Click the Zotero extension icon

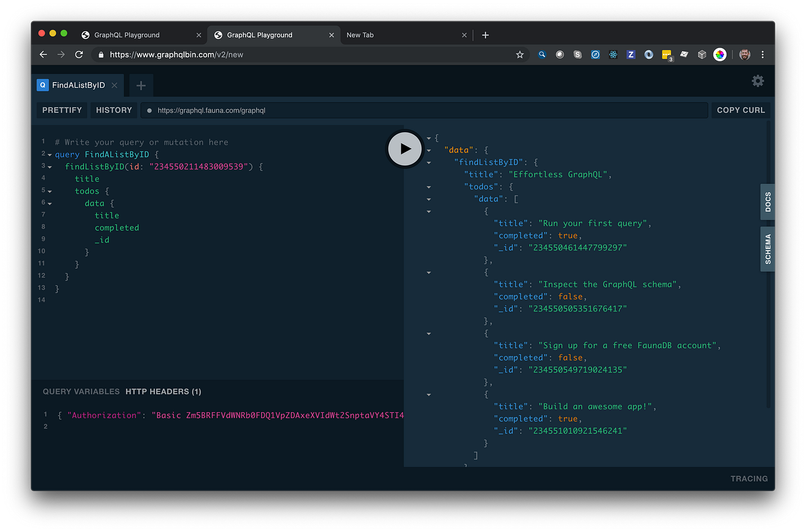(631, 54)
